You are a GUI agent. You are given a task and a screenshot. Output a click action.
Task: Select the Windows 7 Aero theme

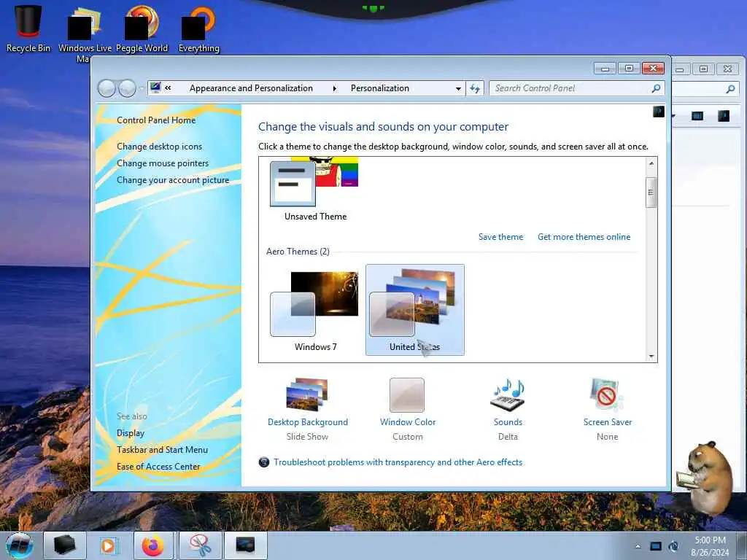[315, 310]
